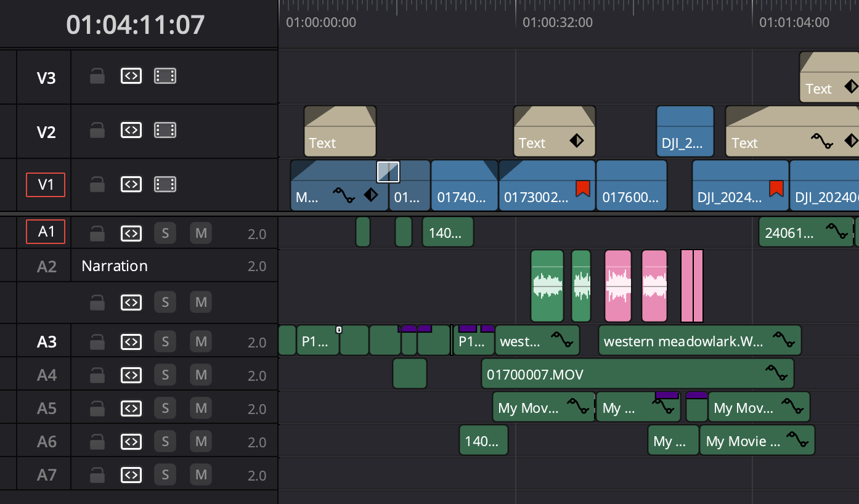Lock the A6 audio track
859x504 pixels.
[x=97, y=442]
